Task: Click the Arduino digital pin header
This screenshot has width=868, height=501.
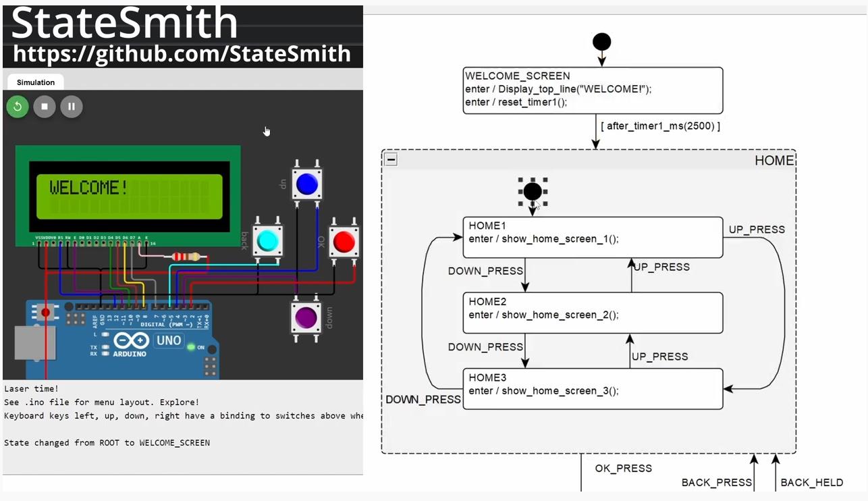Action: pyautogui.click(x=143, y=307)
